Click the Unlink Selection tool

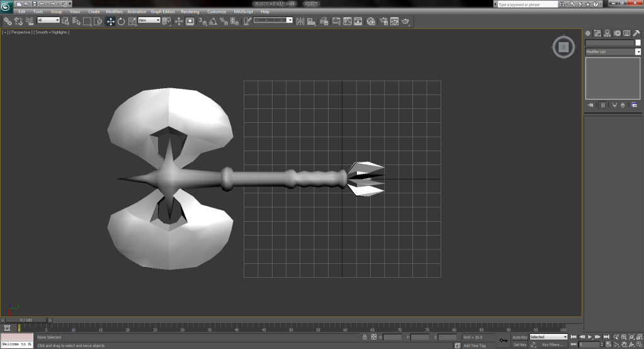click(18, 21)
